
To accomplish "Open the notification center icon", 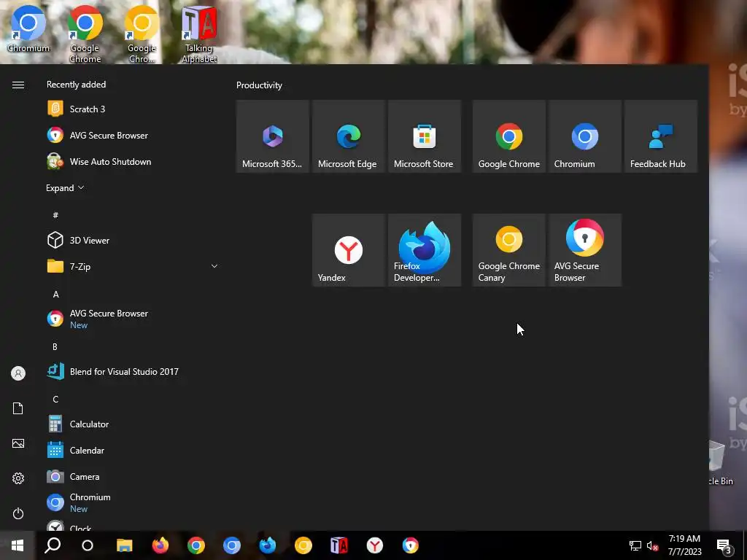I will click(x=724, y=545).
